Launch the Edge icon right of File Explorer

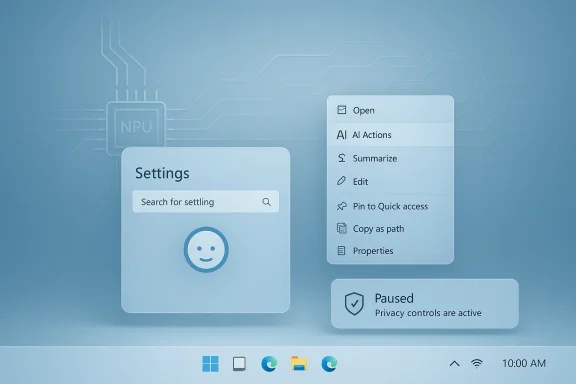coord(329,364)
